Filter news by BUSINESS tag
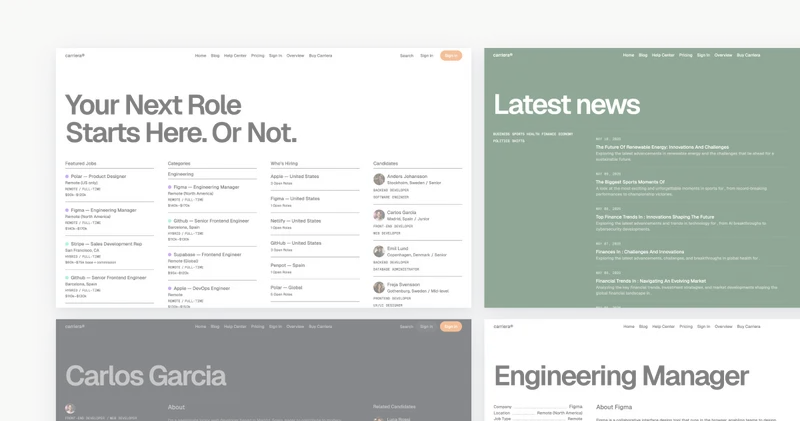The image size is (800, 421). (x=501, y=134)
